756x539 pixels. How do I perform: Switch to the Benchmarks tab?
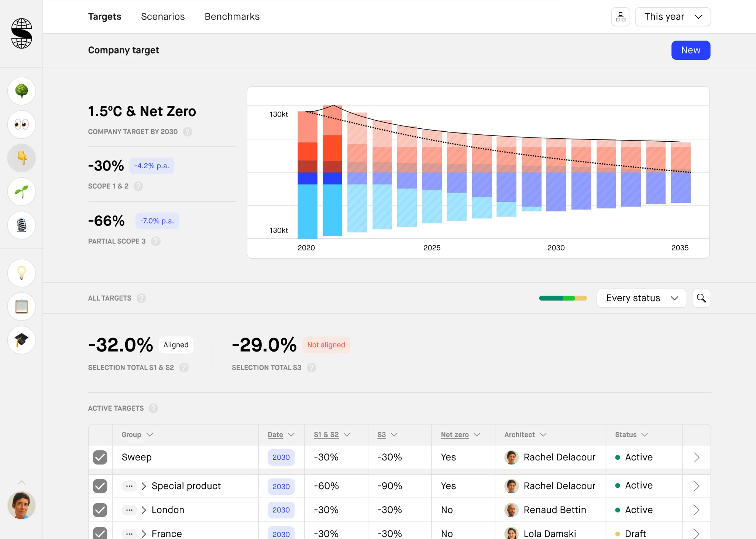[232, 17]
